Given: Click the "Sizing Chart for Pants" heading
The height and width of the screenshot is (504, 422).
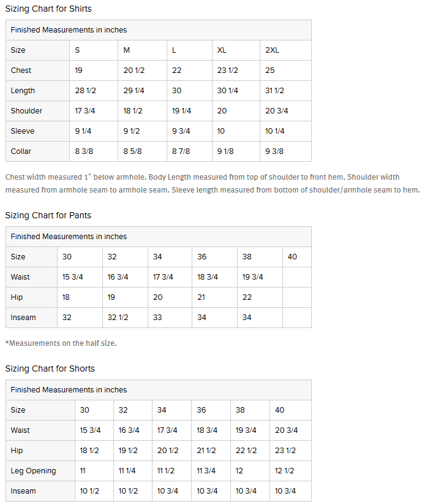Looking at the screenshot, I should [48, 216].
